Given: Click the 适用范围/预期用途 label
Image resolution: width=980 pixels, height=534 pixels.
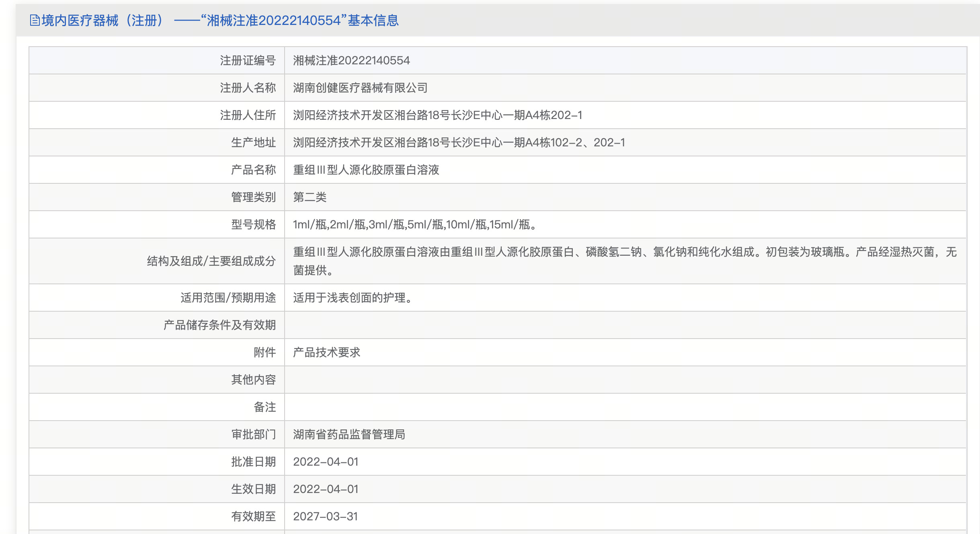Looking at the screenshot, I should click(x=228, y=298).
